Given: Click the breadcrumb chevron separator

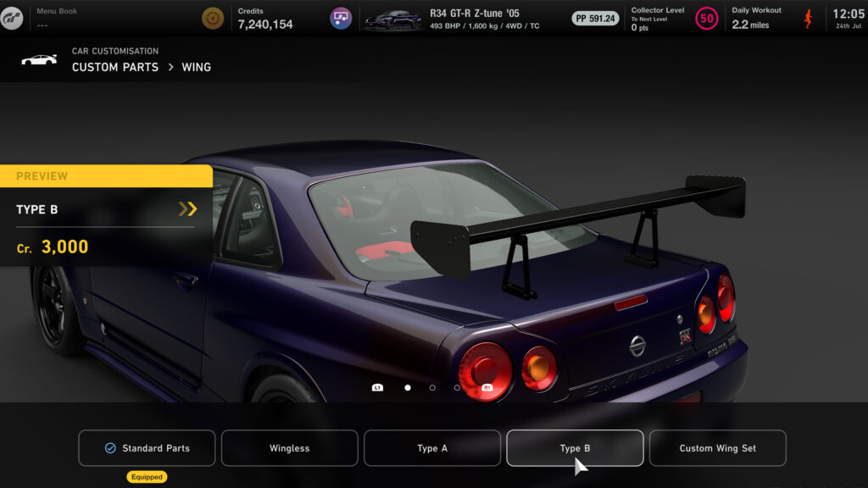Looking at the screenshot, I should tap(170, 67).
